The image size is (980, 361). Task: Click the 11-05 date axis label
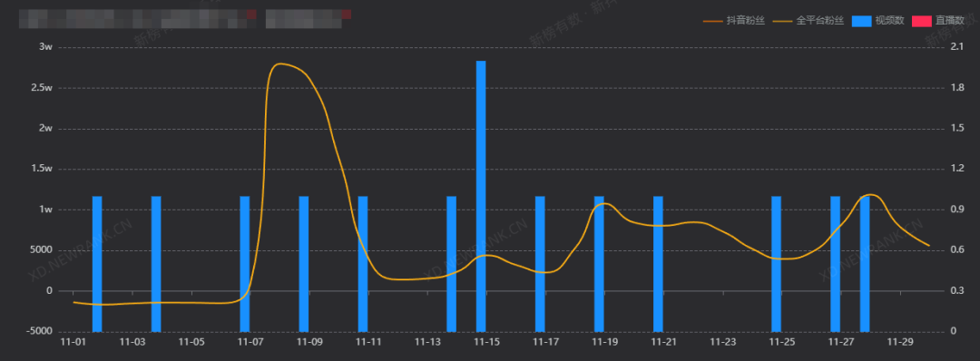click(x=191, y=342)
